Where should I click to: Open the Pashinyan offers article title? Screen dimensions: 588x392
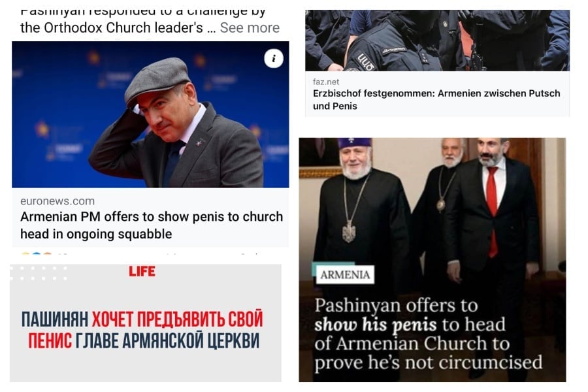(x=428, y=334)
